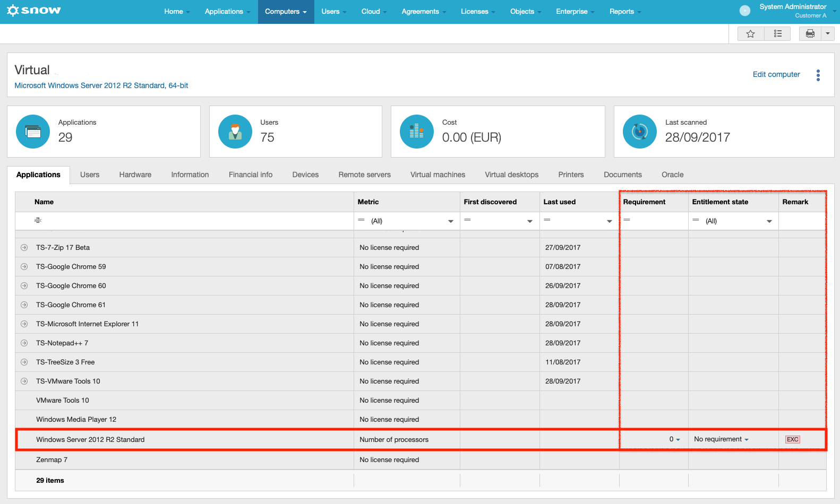The image size is (840, 504).
Task: Open the Agreements menu
Action: (x=424, y=12)
